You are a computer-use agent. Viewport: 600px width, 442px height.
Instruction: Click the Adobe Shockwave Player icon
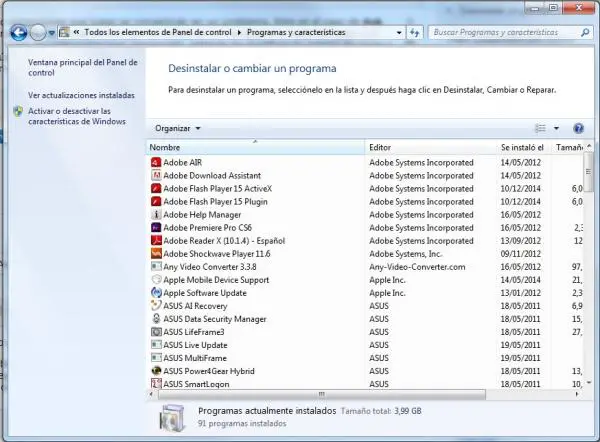pyautogui.click(x=156, y=253)
